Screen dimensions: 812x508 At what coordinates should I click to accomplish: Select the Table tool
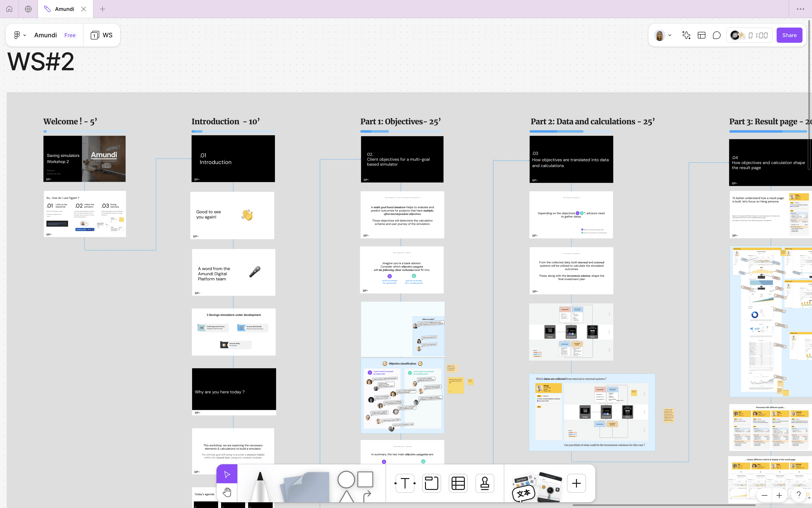click(458, 484)
